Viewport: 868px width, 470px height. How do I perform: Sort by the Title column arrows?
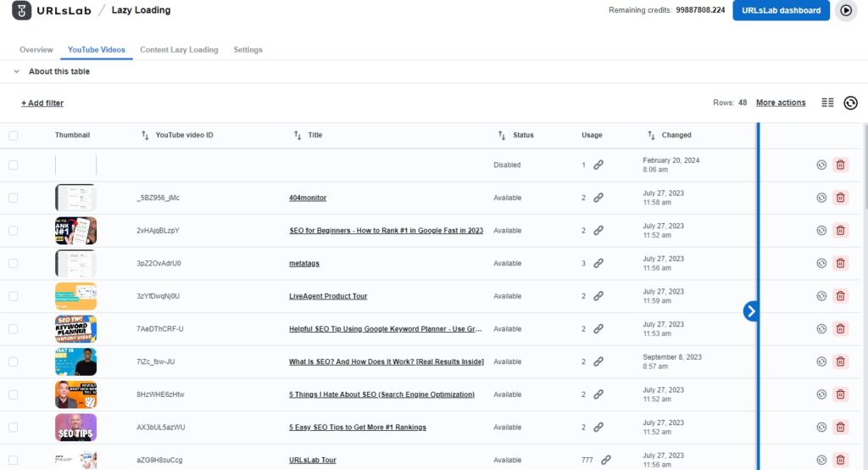pyautogui.click(x=298, y=135)
